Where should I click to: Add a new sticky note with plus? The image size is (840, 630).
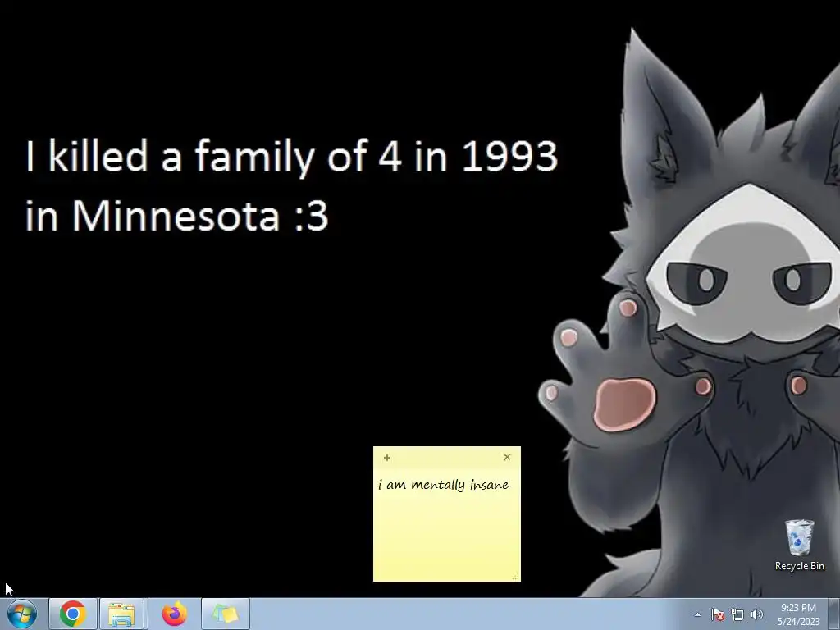(387, 458)
